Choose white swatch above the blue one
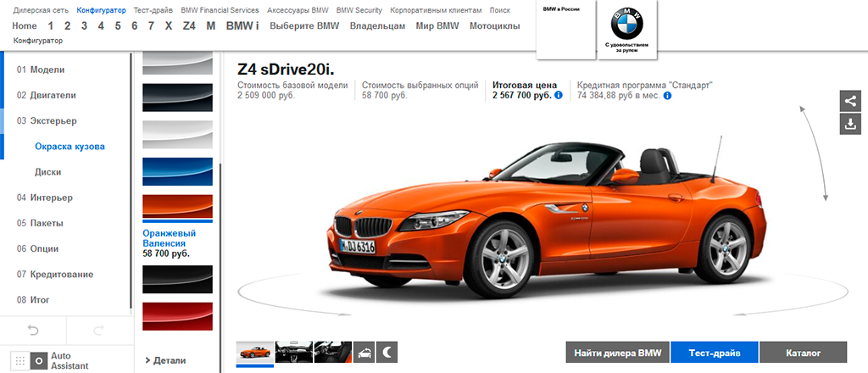The width and height of the screenshot is (868, 373). point(178,135)
